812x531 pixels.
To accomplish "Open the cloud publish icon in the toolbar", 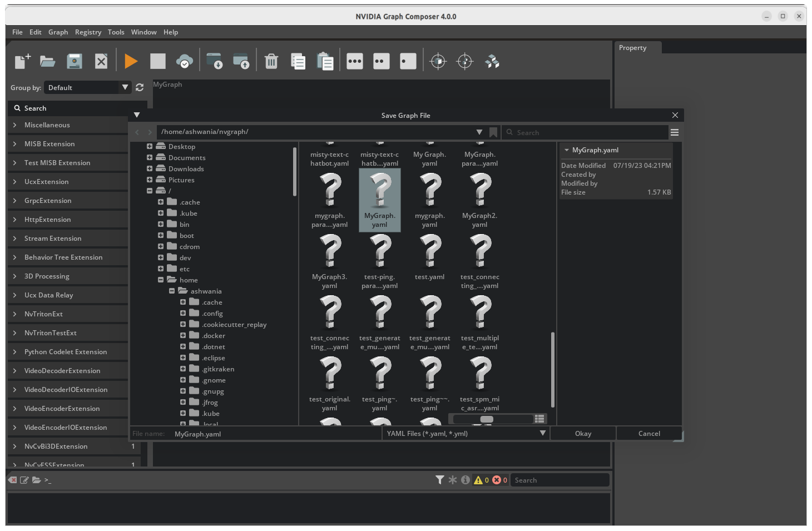I will click(185, 61).
